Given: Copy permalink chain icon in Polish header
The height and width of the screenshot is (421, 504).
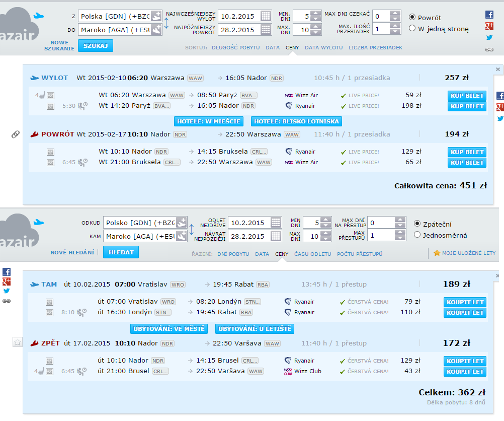Looking at the screenshot, I should 489,49.
